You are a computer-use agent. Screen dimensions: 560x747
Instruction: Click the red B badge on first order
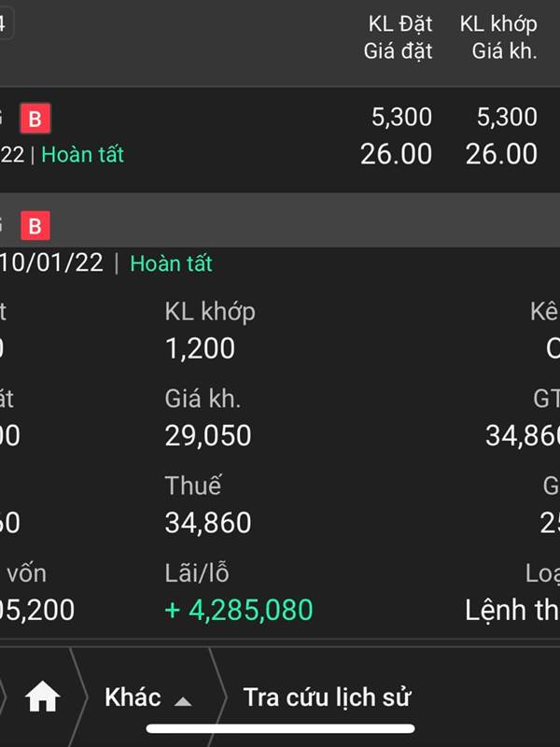pyautogui.click(x=35, y=118)
